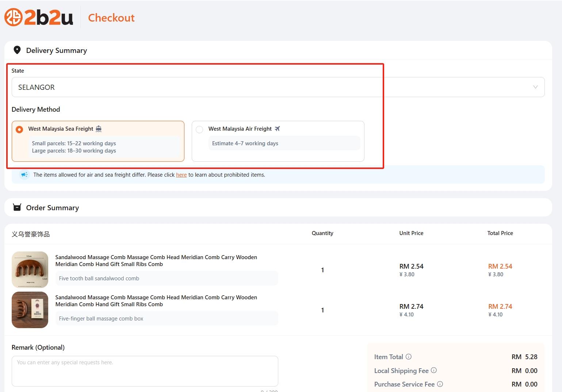This screenshot has width=562, height=392.
Task: Open the five tooth sandalwood comb thumbnail
Action: pos(30,269)
